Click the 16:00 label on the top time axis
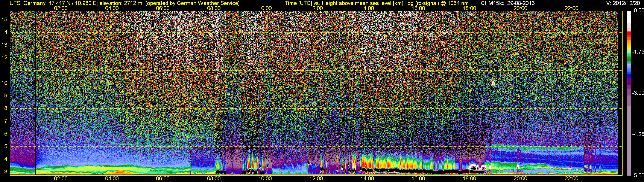The height and width of the screenshot is (182, 644). pyautogui.click(x=418, y=8)
